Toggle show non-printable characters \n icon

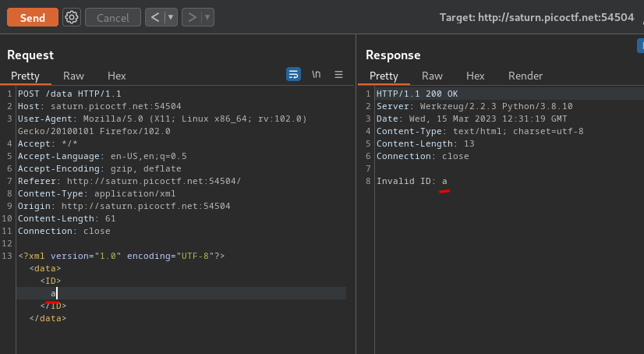tap(316, 74)
